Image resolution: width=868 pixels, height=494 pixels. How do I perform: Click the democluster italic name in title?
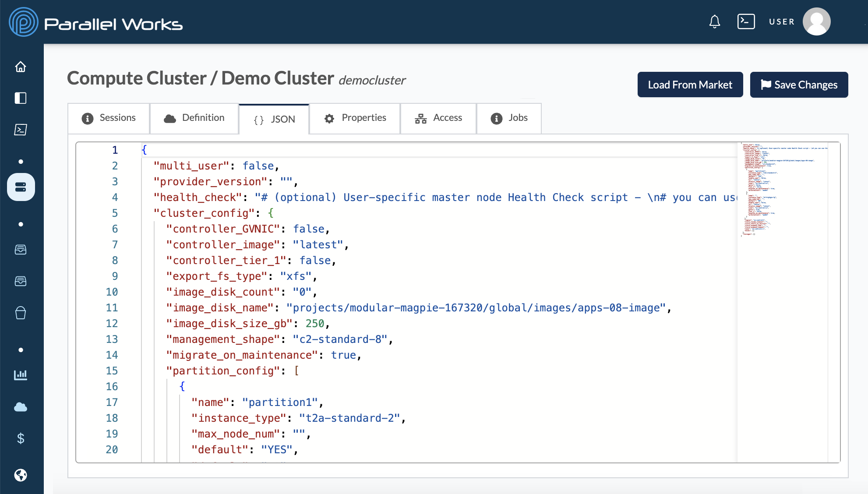(x=372, y=81)
